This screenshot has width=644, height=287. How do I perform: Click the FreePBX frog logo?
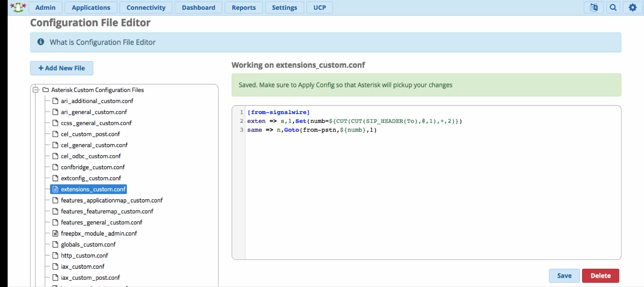[18, 7]
